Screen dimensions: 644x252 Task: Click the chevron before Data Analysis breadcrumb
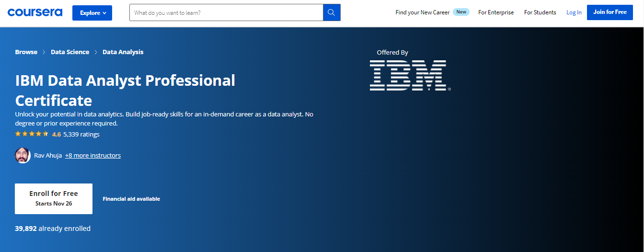[96, 52]
